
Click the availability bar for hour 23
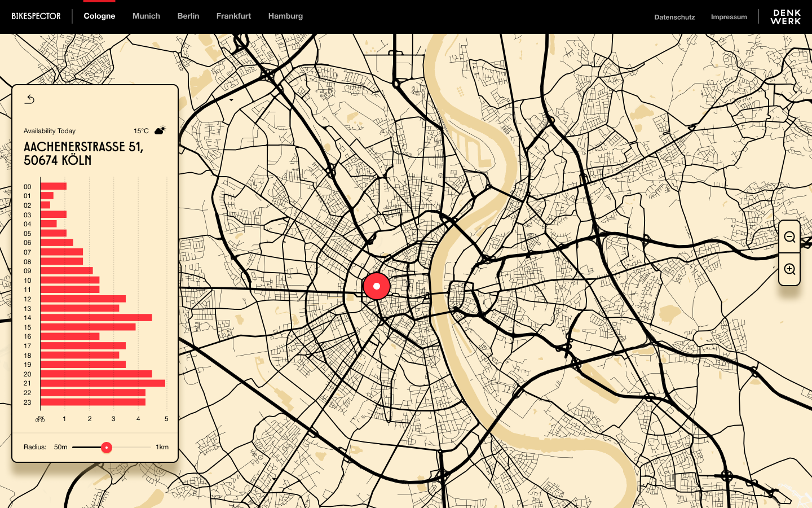point(93,402)
